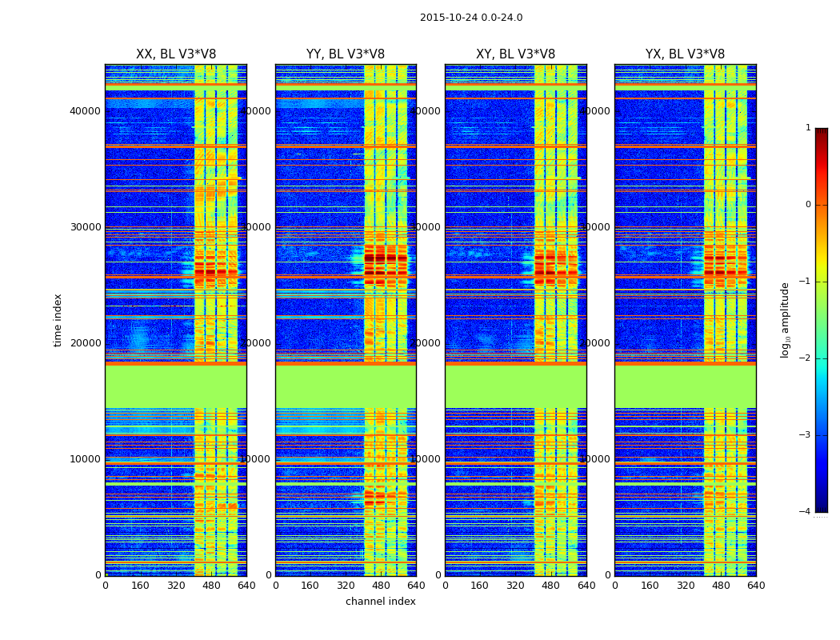Click the "320" x-tick label under the XX panel
Screen dimensions: 840x640
tap(176, 586)
